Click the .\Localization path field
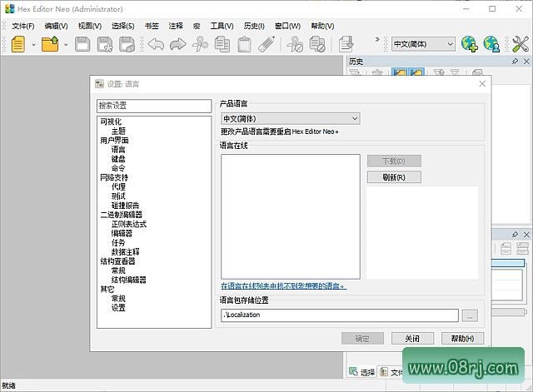 pos(339,315)
